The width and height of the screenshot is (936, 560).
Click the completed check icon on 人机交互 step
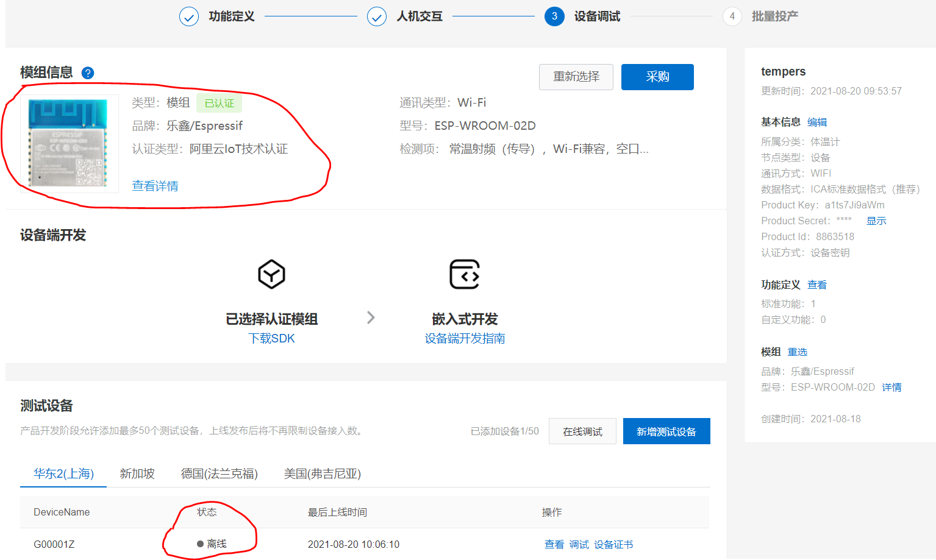click(x=377, y=16)
